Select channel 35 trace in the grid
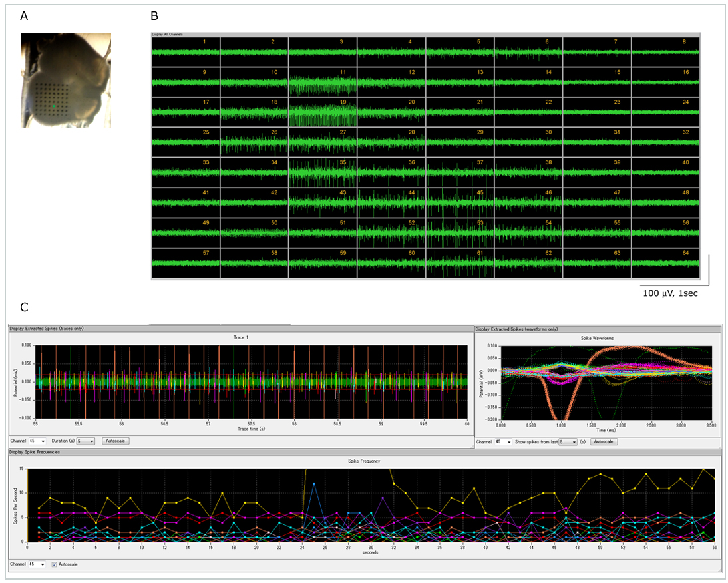Image resolution: width=728 pixels, height=583 pixels. point(323,173)
